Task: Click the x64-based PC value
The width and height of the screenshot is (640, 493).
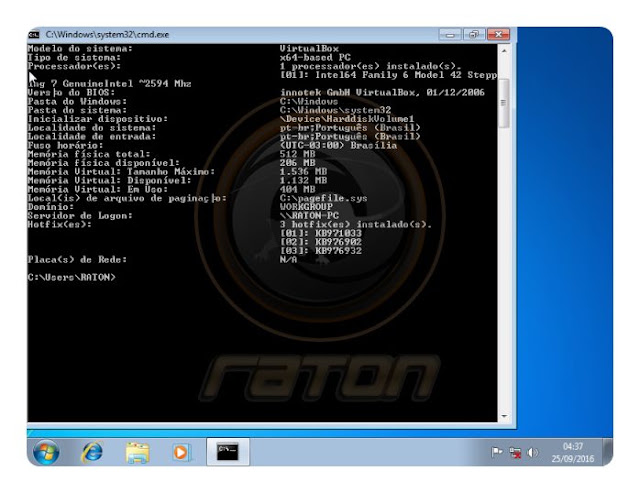Action: (x=315, y=58)
